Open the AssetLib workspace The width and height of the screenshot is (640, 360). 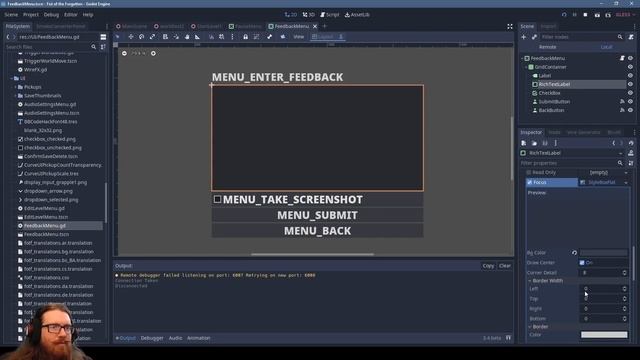[x=357, y=15]
